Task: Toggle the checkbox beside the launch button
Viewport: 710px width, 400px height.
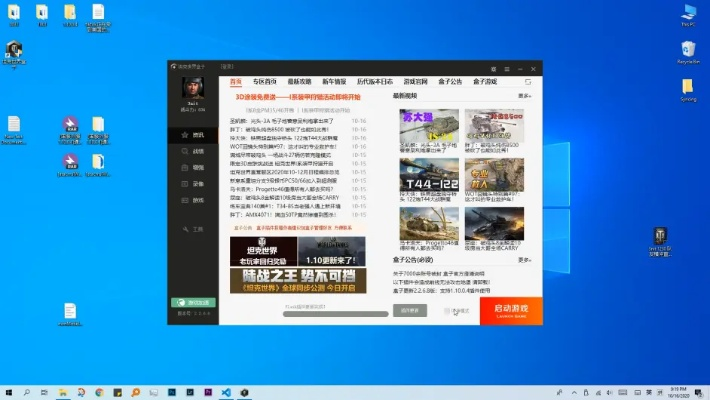Action: coord(448,311)
